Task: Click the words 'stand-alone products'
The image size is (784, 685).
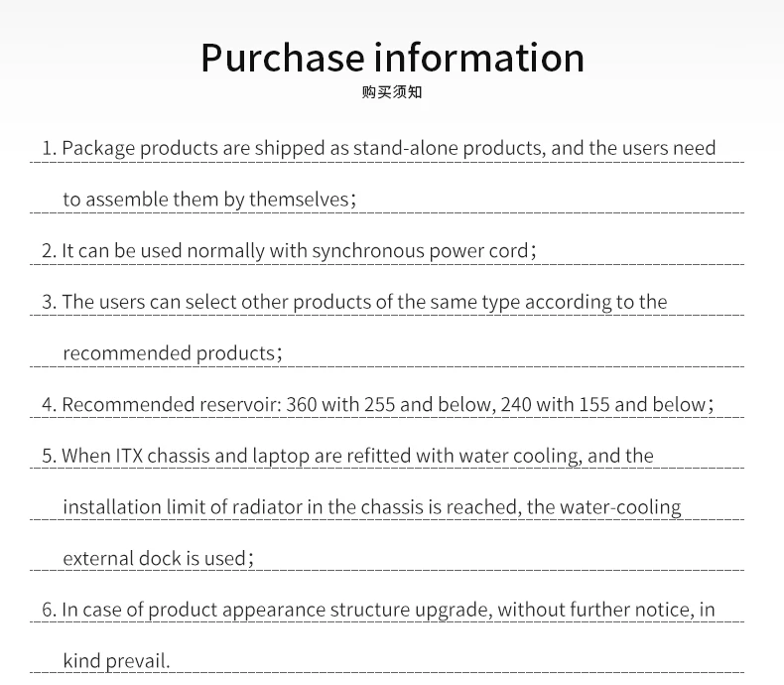Action: point(449,149)
